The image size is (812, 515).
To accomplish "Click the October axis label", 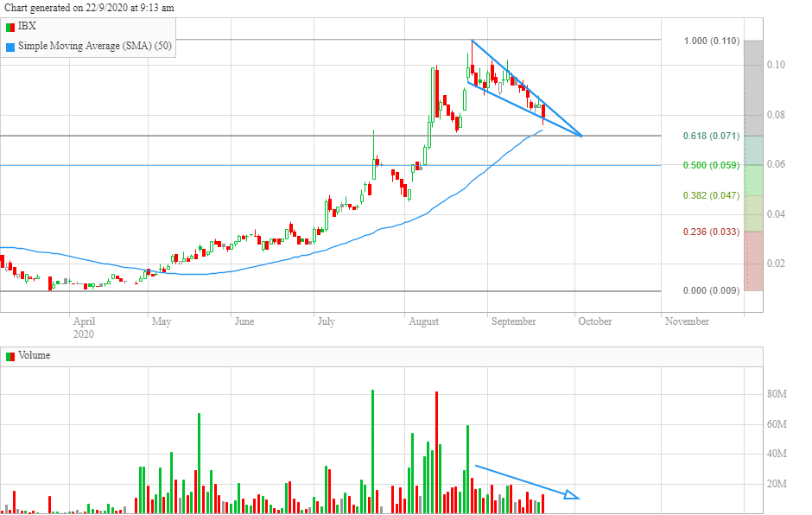I will click(595, 321).
